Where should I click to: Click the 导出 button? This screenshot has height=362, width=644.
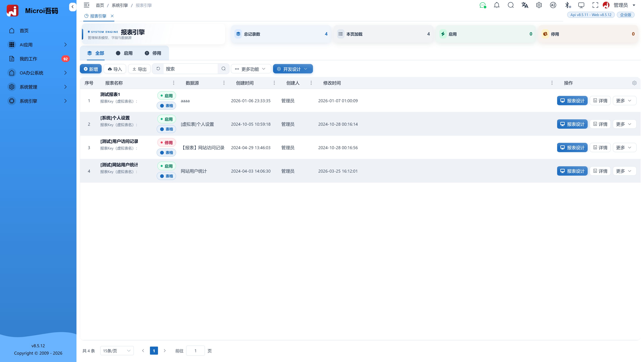click(139, 69)
